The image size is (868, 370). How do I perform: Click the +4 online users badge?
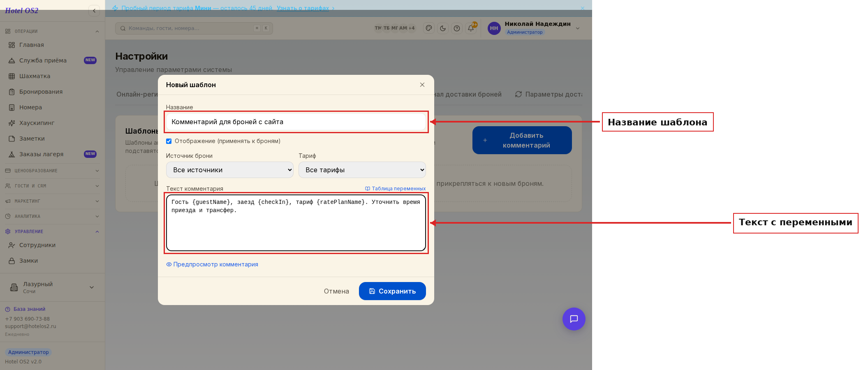[x=412, y=28]
